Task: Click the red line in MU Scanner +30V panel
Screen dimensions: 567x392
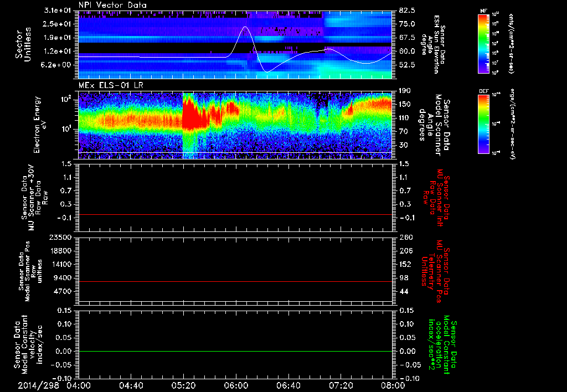Action: (235, 214)
